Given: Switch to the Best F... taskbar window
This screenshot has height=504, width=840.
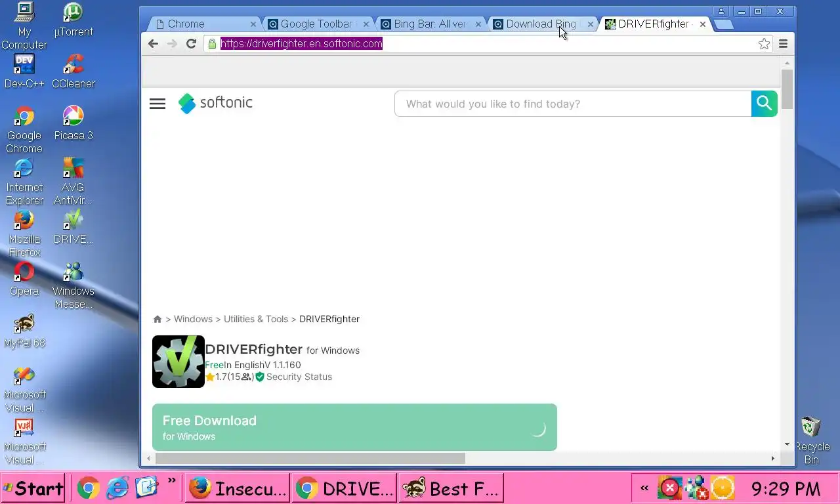Looking at the screenshot, I should point(451,488).
